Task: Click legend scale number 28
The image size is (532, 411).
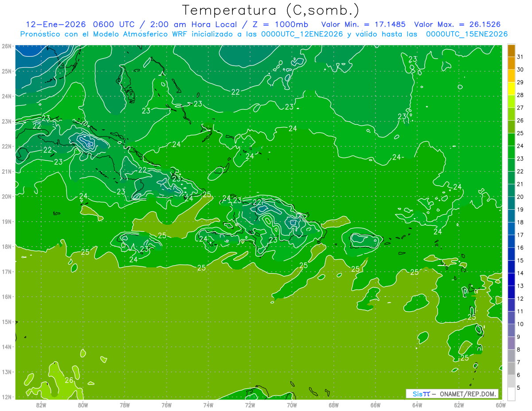Action: pos(520,95)
